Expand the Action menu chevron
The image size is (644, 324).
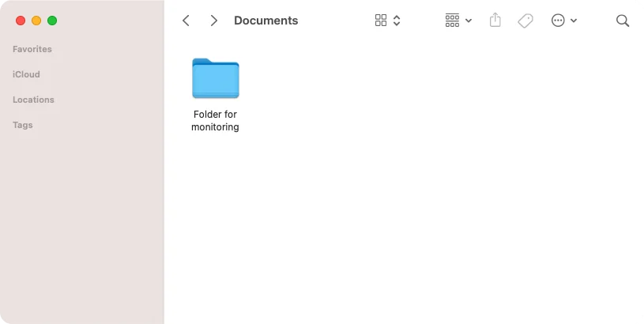[x=574, y=21]
